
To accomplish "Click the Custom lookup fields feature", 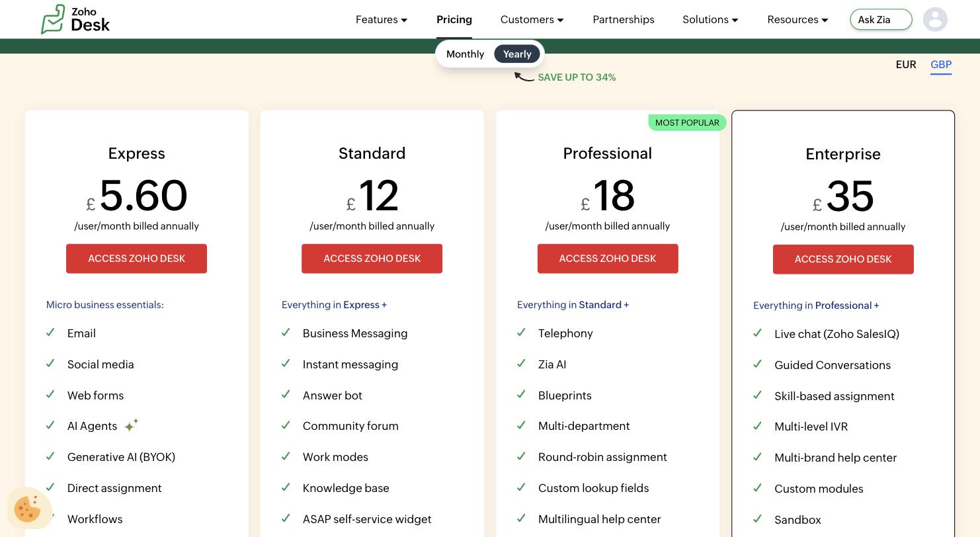I will [x=593, y=488].
